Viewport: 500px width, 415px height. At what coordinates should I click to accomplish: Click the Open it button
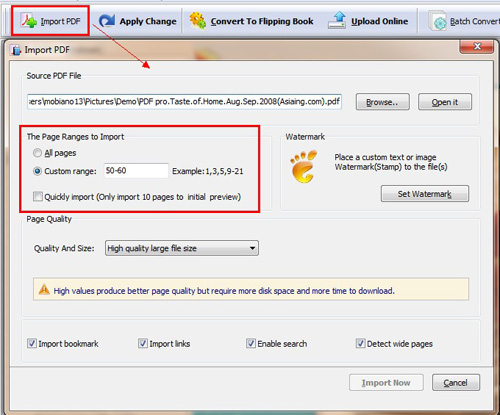(x=445, y=102)
